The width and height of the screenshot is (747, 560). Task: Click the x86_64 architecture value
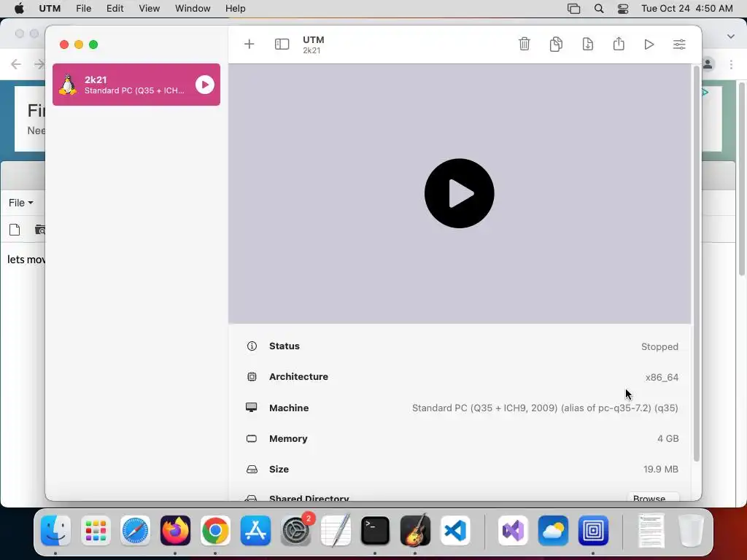(x=662, y=377)
